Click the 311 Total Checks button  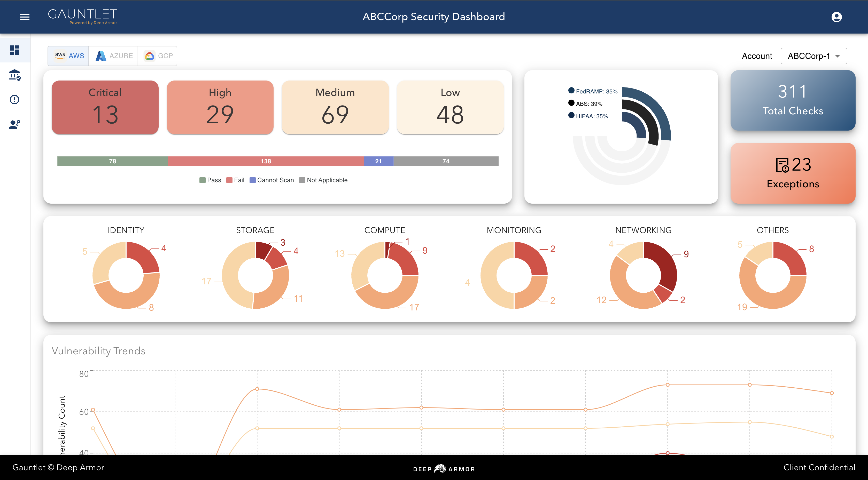tap(793, 99)
